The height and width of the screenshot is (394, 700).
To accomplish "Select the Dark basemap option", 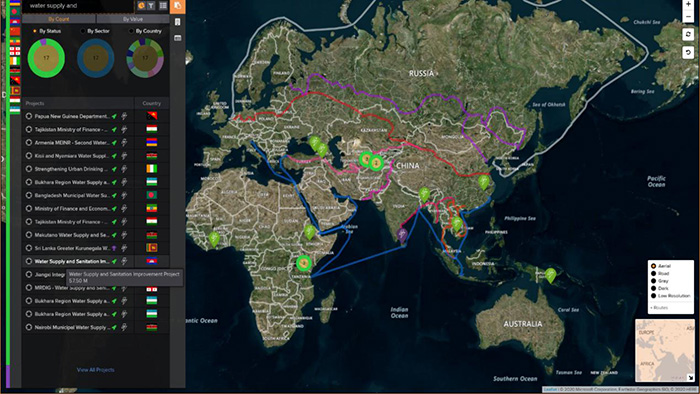I will [654, 288].
